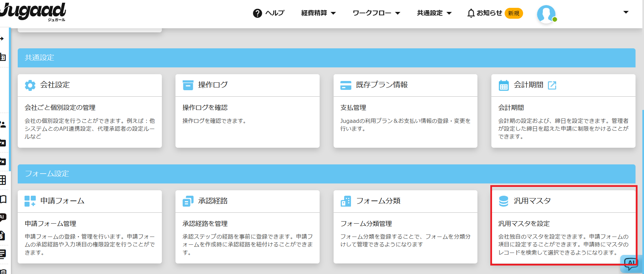The width and height of the screenshot is (644, 274).
Task: Expand the 経費精算 dropdown menu
Action: pyautogui.click(x=318, y=13)
